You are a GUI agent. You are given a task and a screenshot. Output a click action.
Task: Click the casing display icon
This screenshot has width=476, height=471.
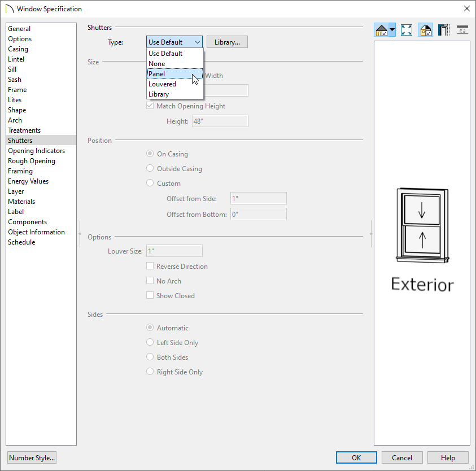pos(444,30)
